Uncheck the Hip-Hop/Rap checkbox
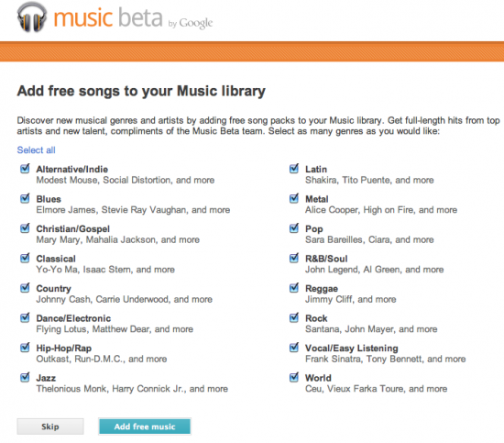 pos(25,348)
